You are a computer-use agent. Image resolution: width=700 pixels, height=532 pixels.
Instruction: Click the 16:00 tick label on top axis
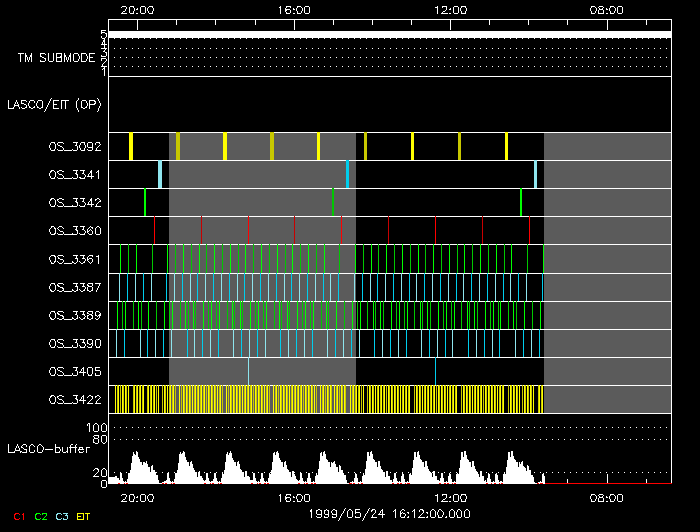pyautogui.click(x=293, y=9)
